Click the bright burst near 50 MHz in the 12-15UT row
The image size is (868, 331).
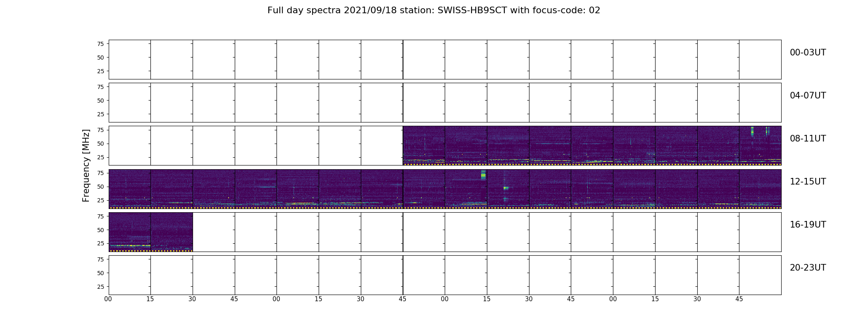click(x=506, y=188)
